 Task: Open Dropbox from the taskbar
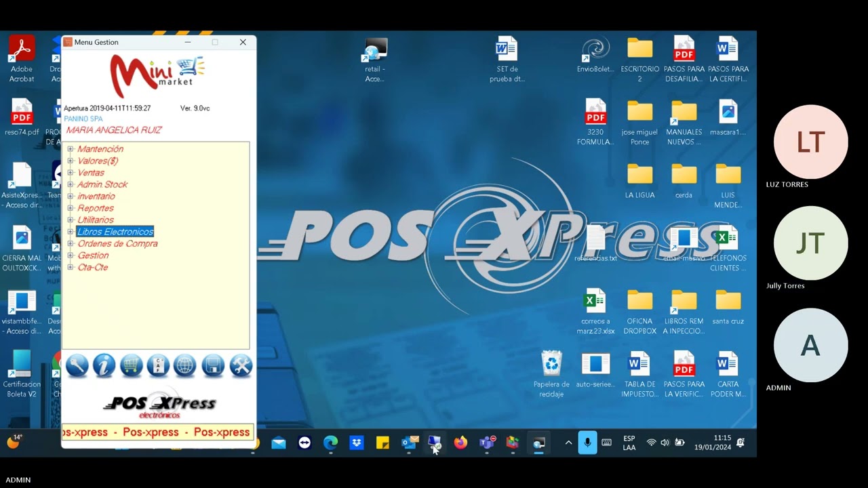[x=357, y=443]
